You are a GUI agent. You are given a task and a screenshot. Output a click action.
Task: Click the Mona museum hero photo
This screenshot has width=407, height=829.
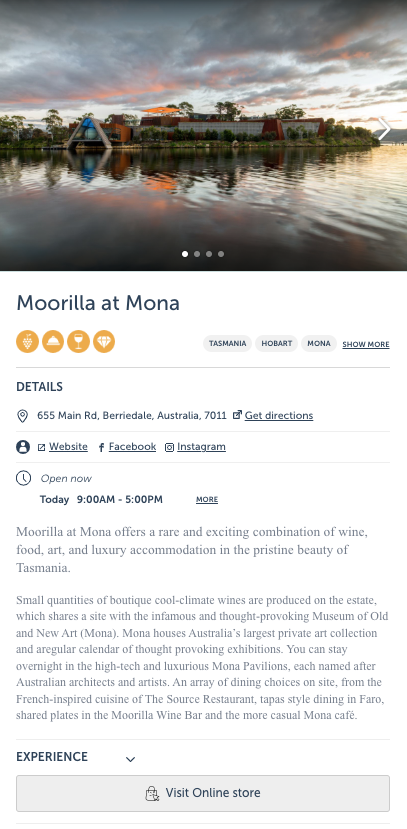[x=204, y=135]
